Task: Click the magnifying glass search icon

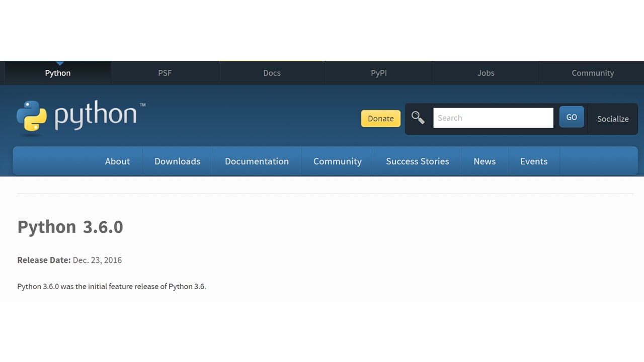Action: 418,118
